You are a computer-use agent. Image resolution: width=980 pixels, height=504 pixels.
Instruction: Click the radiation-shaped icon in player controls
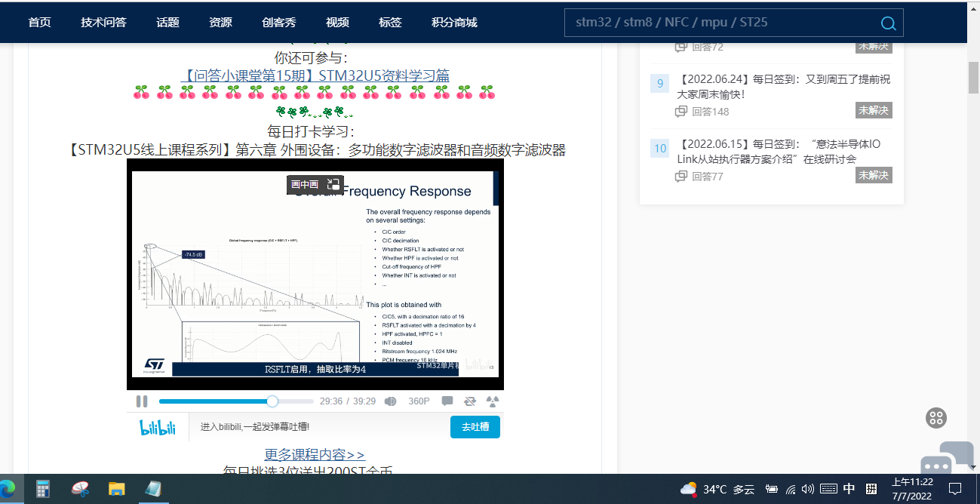[x=493, y=401]
